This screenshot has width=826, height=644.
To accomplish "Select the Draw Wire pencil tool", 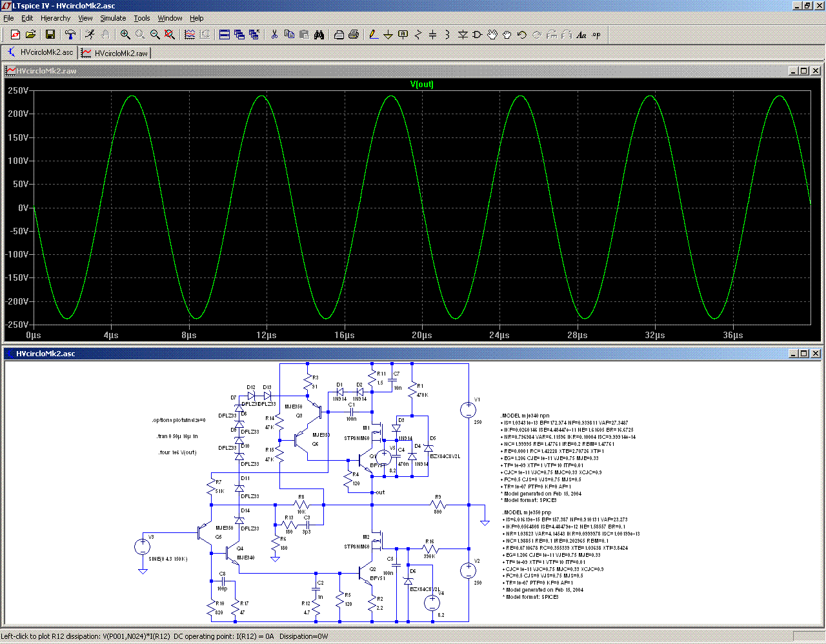I will pyautogui.click(x=373, y=35).
